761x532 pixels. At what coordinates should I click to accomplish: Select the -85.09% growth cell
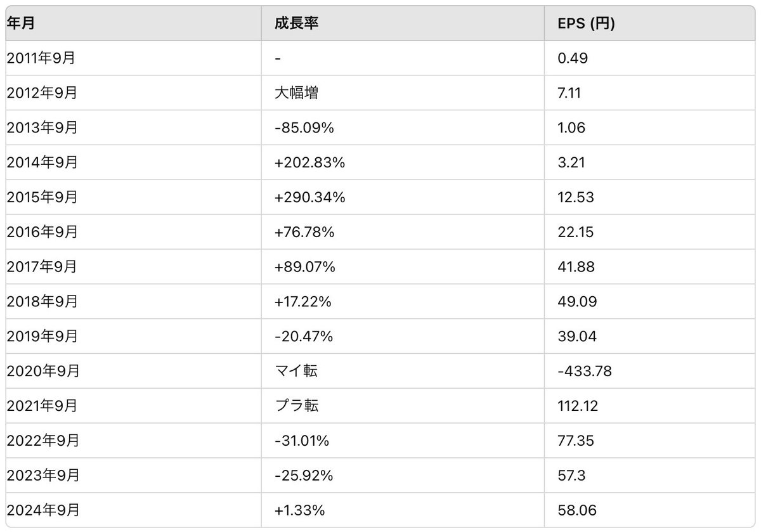[x=304, y=127]
